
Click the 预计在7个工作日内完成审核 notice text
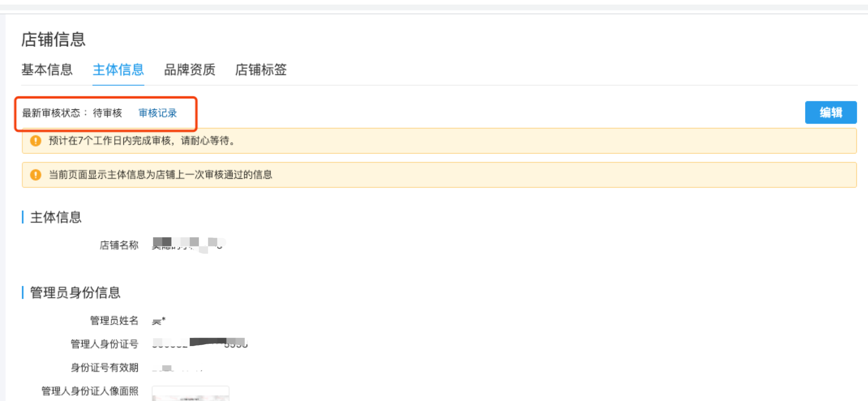(x=143, y=141)
